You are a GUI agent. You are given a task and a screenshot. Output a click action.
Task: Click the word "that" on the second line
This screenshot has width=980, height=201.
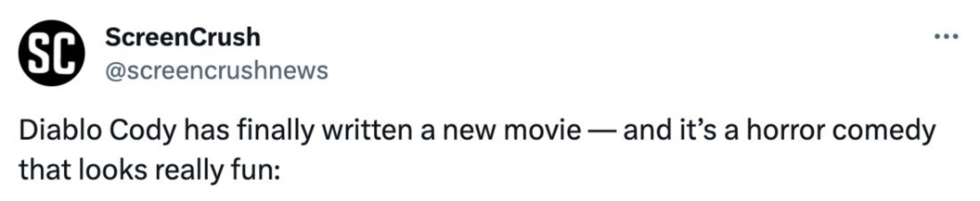pyautogui.click(x=44, y=170)
